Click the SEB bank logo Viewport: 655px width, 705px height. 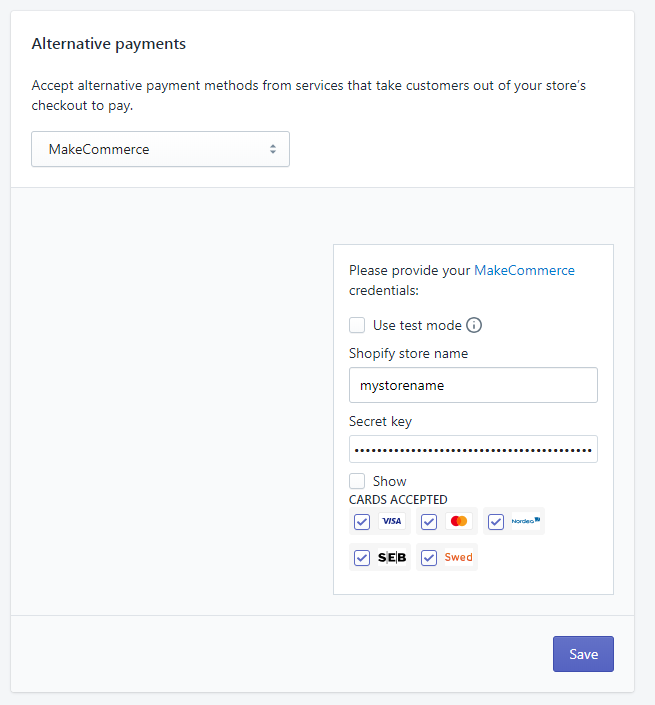pos(392,558)
